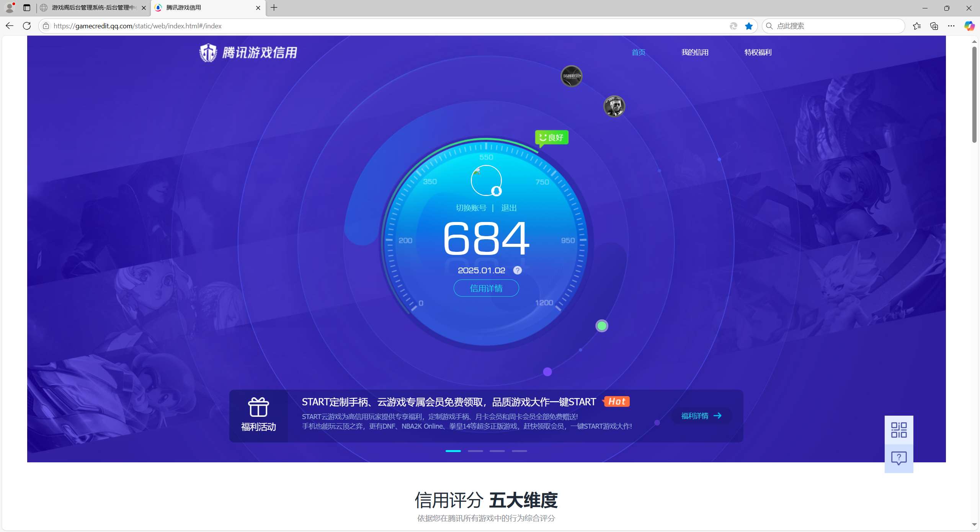Open browser settings and more menu
Screen dimensions: 980x532
[951, 26]
